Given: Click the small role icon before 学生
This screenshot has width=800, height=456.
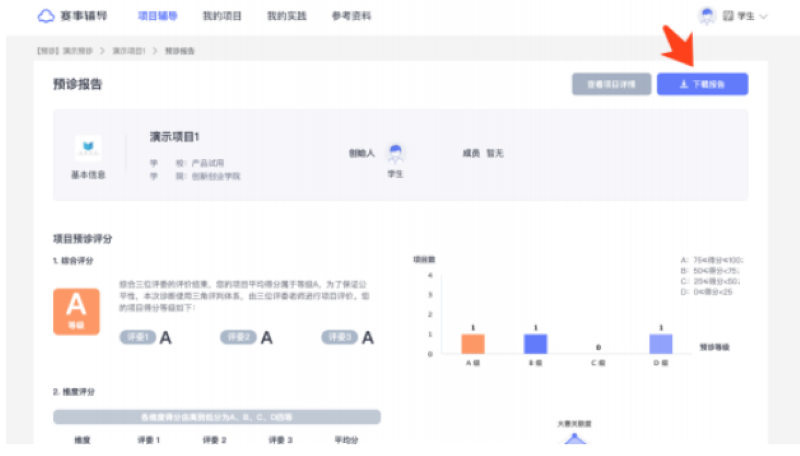Looking at the screenshot, I should click(728, 17).
